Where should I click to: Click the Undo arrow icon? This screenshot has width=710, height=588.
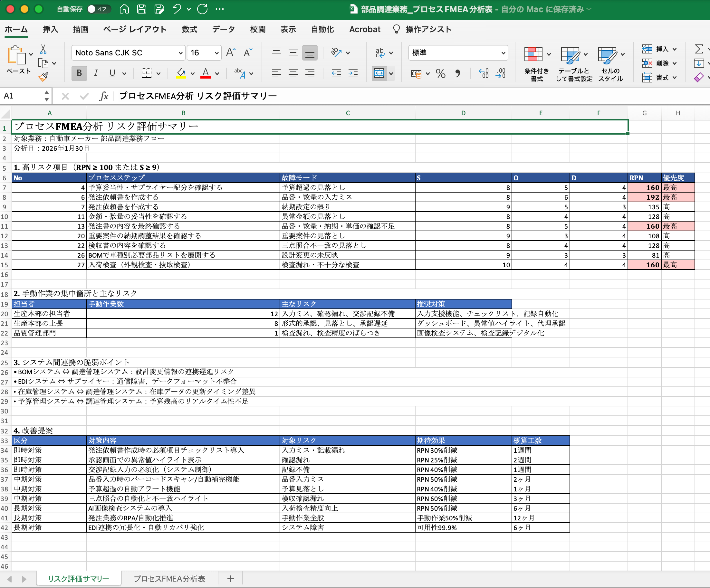click(177, 9)
